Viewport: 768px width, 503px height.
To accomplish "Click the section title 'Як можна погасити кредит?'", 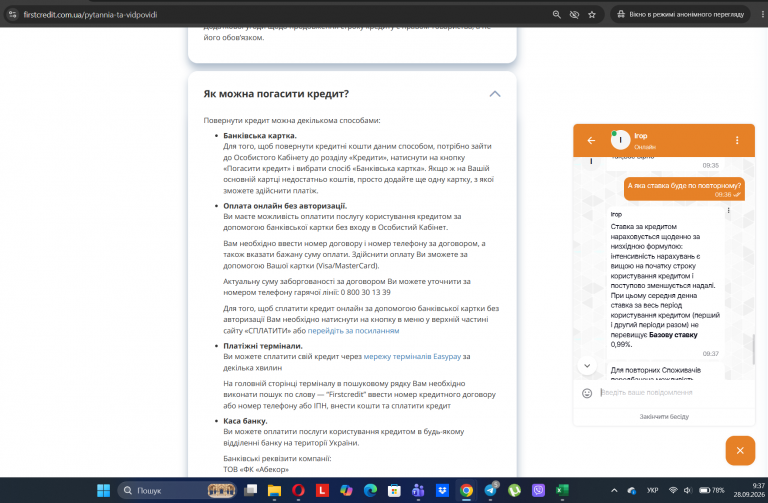I will (x=276, y=94).
